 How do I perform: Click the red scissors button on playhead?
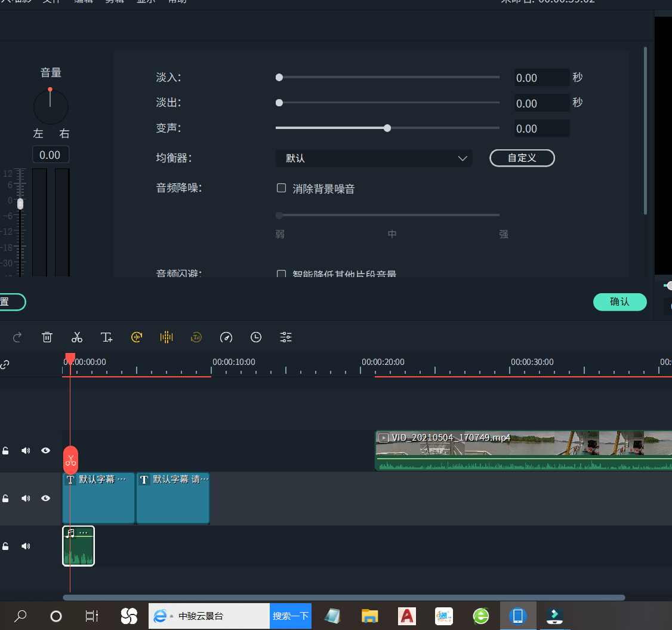(70, 460)
